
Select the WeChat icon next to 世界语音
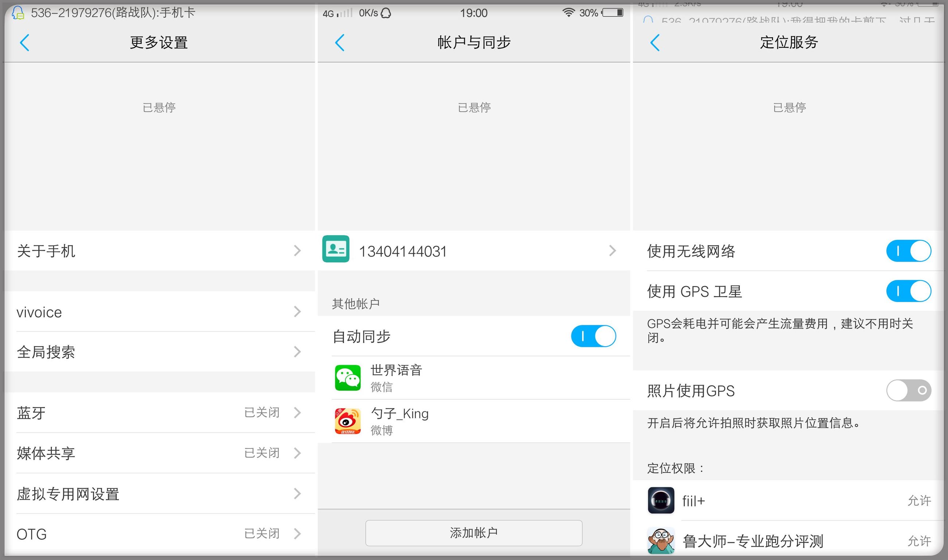348,377
